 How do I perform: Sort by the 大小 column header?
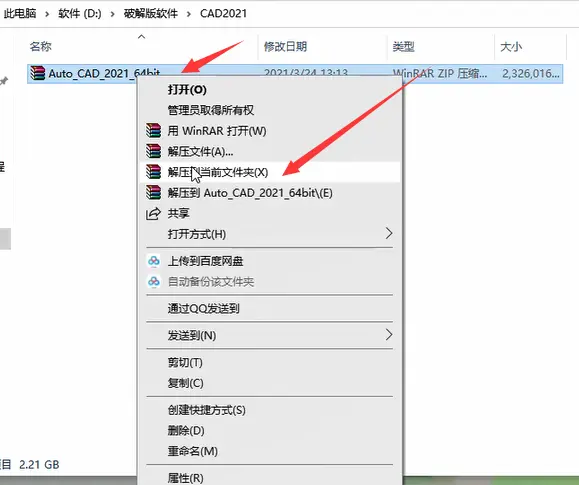point(511,47)
